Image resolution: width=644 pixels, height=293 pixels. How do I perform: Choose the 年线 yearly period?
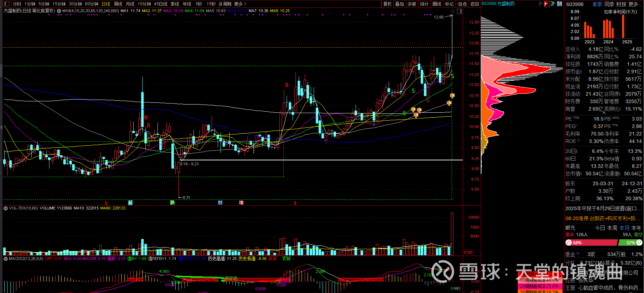point(187,4)
